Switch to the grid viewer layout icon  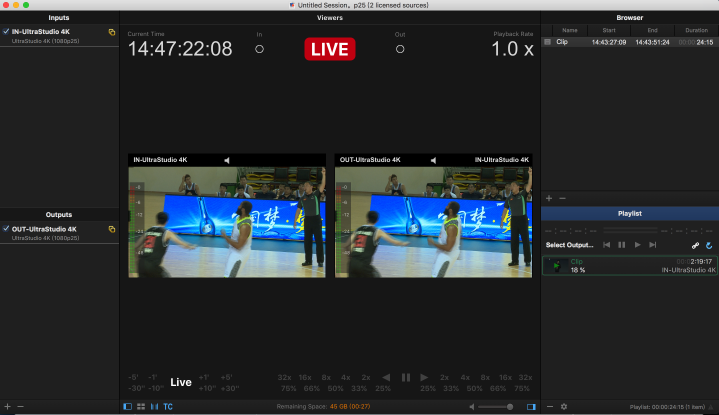tap(140, 407)
